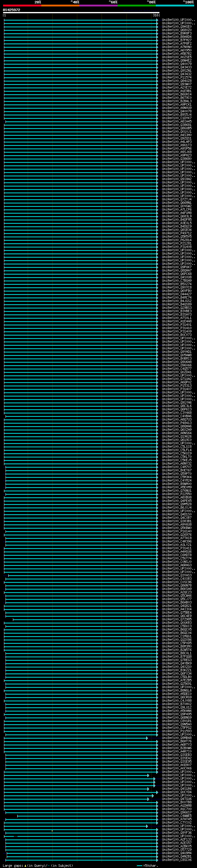Click label UniRef100_P22550
Screen dimensions: 197x868
tap(176, 494)
